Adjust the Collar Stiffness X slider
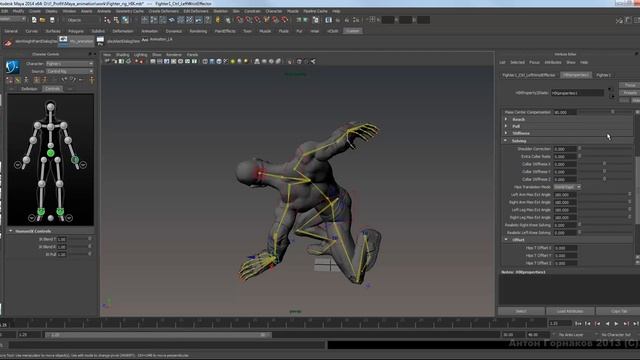Viewport: 640px width, 360px height. pos(605,164)
